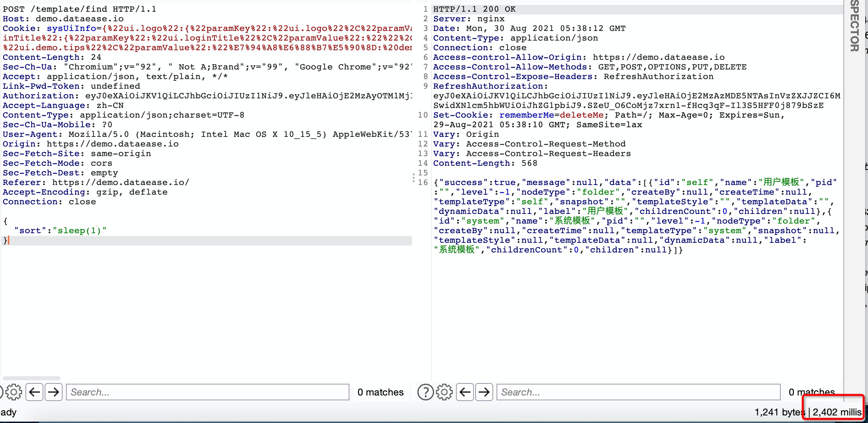Jump to previous search match in the response

point(465,392)
